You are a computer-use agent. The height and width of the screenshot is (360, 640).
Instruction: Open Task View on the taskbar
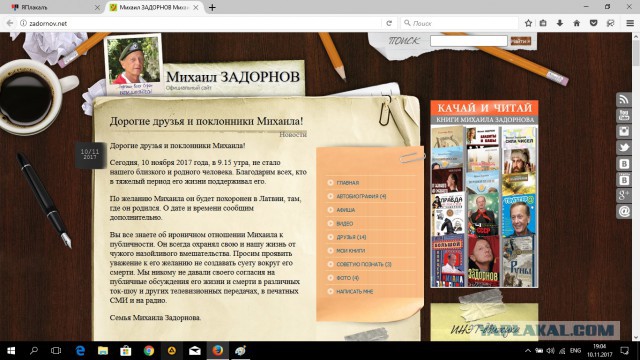pos(56,351)
